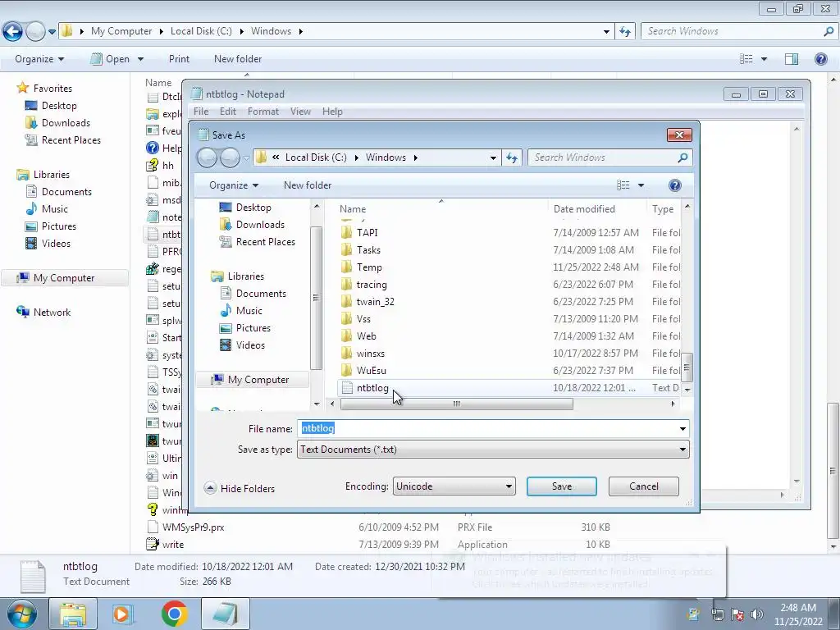Select the WuEsu folder
This screenshot has height=630, width=840.
coord(372,371)
